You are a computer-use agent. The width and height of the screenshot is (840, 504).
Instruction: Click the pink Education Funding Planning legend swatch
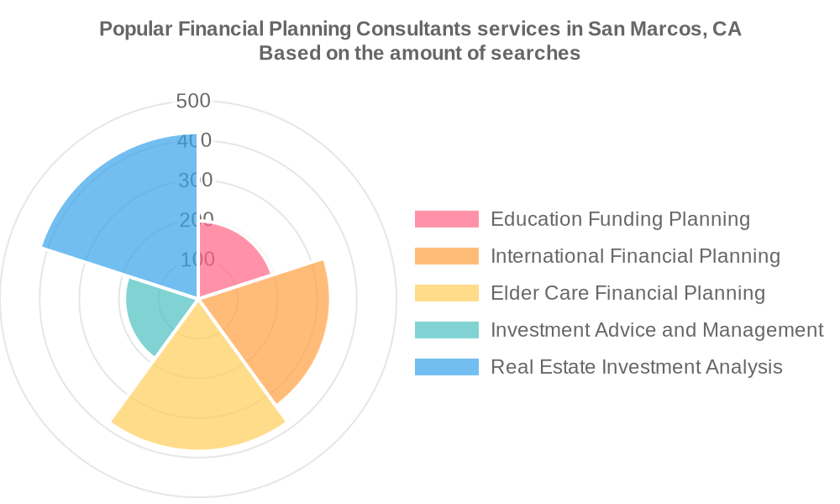click(x=446, y=219)
